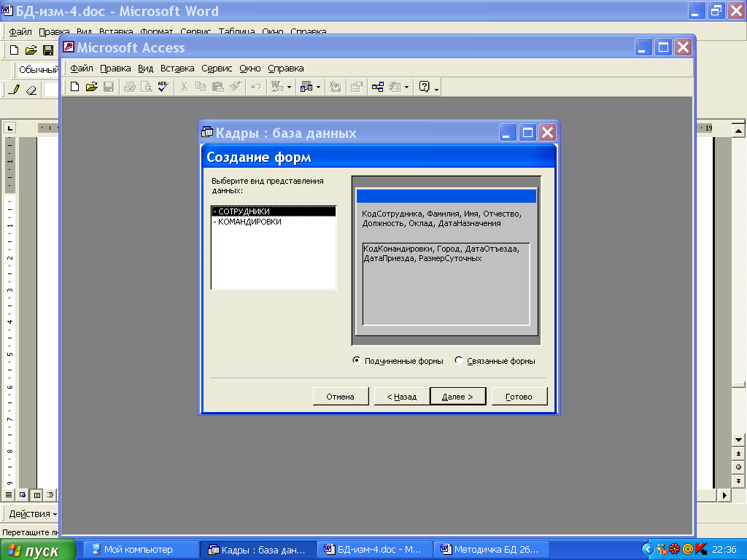The image size is (747, 560).
Task: Select "Подчиненные формы" radio button
Action: [x=356, y=360]
